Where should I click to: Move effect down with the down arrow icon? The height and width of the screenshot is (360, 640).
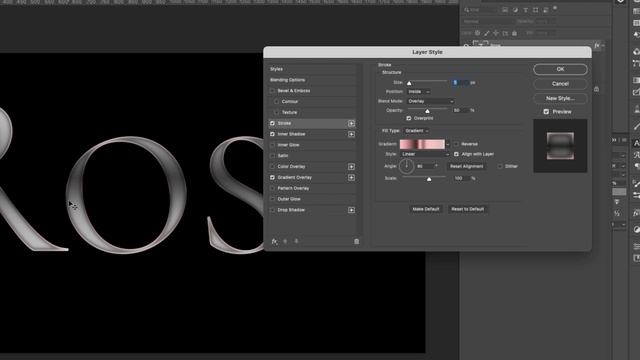pyautogui.click(x=296, y=242)
